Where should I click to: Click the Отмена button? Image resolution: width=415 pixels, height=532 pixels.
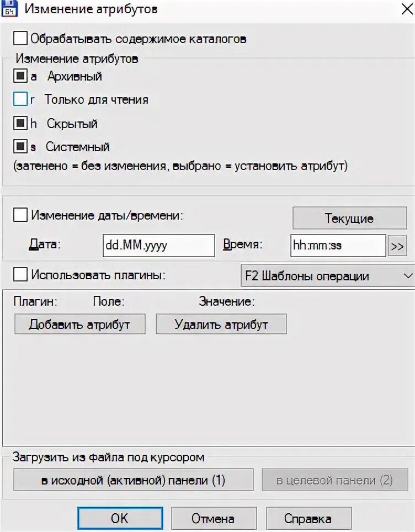(214, 518)
